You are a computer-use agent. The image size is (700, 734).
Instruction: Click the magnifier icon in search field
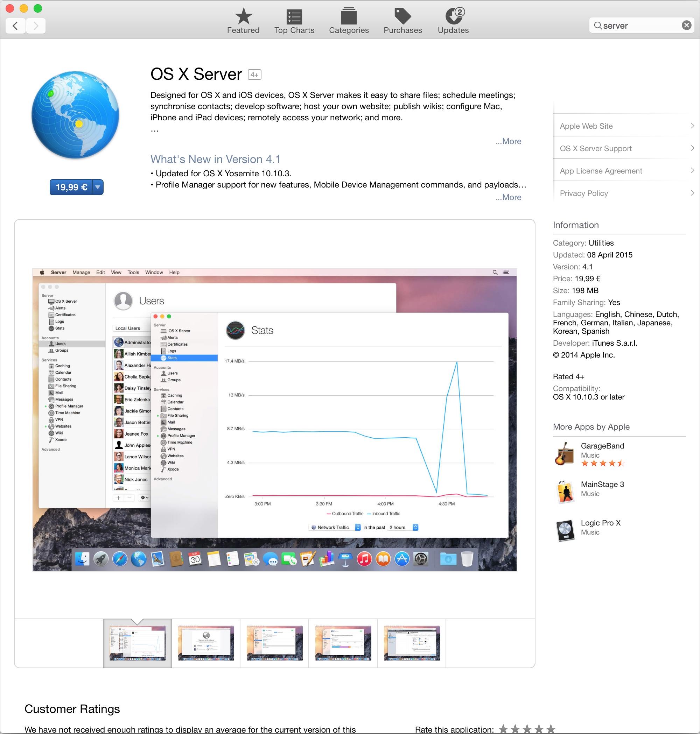coord(597,25)
